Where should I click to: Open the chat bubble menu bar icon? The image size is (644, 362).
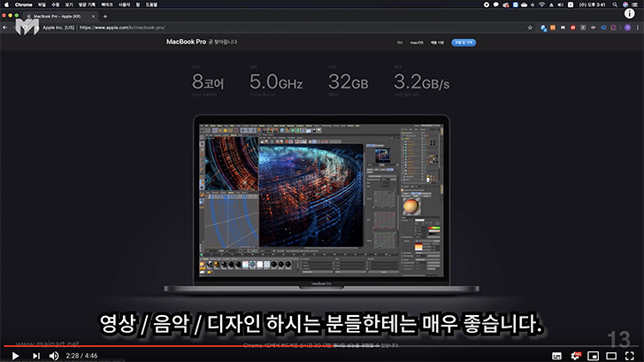(496, 4)
